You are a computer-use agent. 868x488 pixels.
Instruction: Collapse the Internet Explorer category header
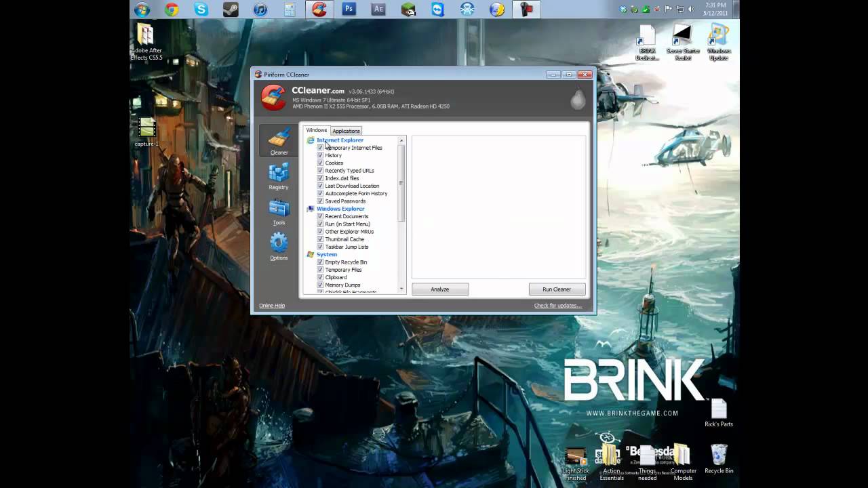pos(340,140)
